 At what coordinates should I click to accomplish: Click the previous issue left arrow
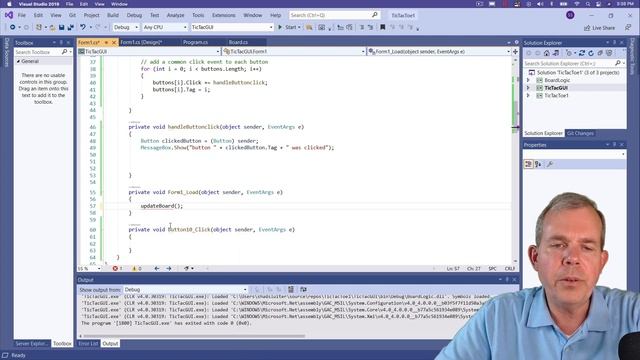point(157,269)
